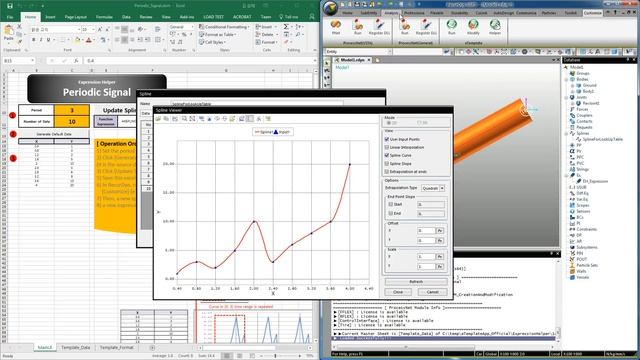Image resolution: width=640 pixels, height=360 pixels.
Task: Click Excel font color icon
Action: point(89,40)
